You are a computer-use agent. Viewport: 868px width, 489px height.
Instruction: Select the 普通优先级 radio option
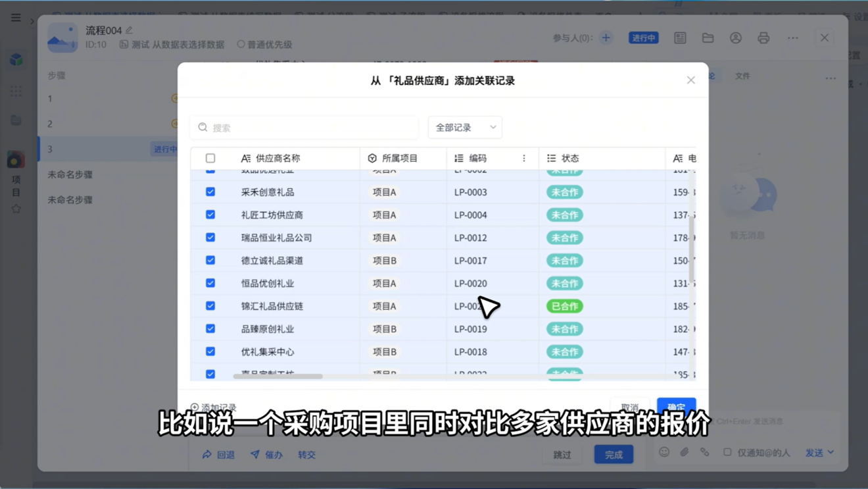click(241, 44)
